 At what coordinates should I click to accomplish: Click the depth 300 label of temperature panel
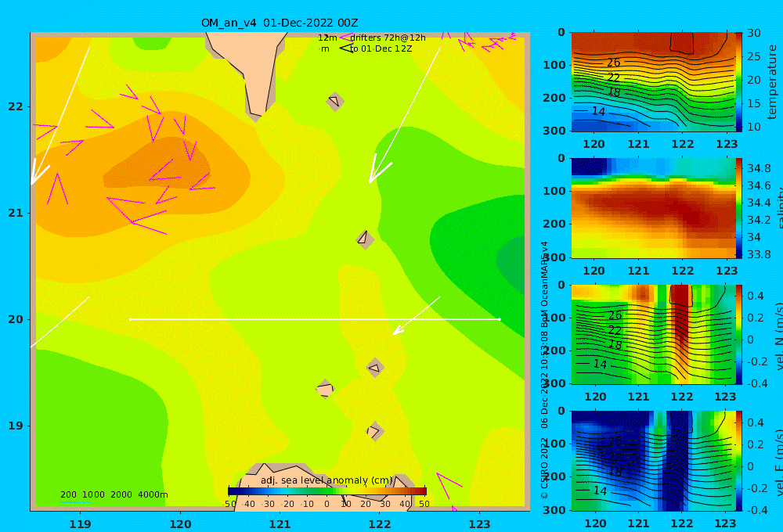click(554, 131)
